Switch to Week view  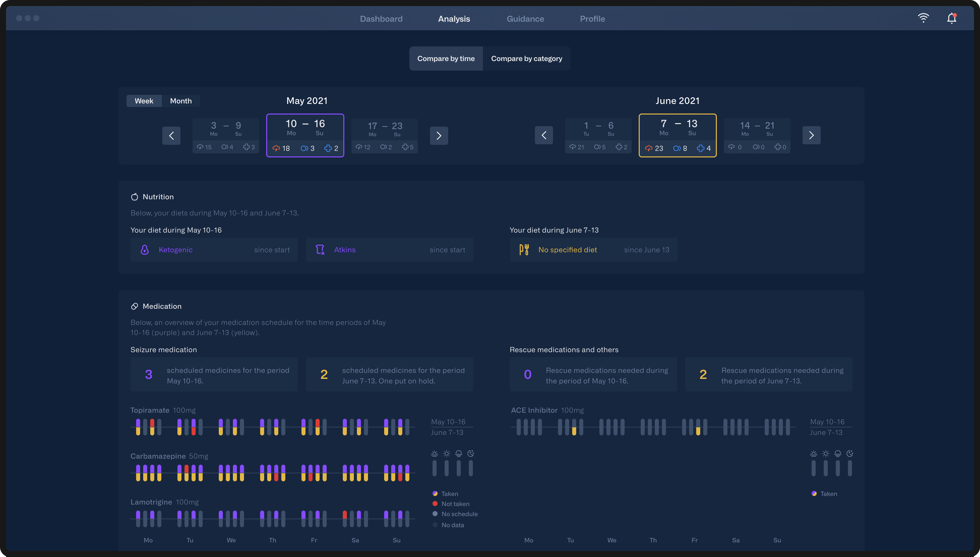point(144,101)
